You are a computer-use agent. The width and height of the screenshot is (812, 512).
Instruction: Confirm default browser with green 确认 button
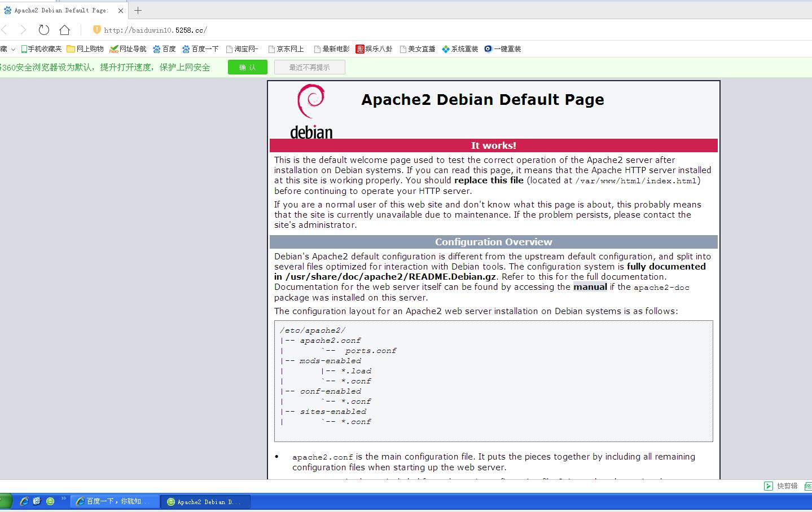248,67
